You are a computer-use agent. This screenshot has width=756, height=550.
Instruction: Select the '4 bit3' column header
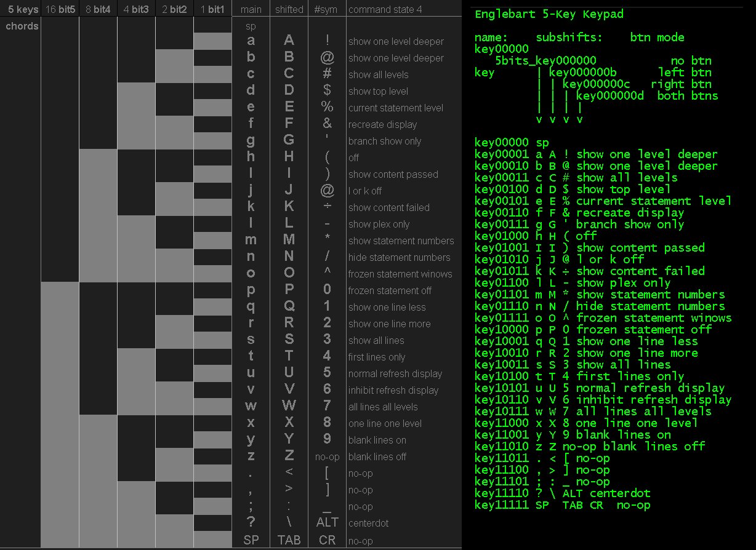point(136,9)
